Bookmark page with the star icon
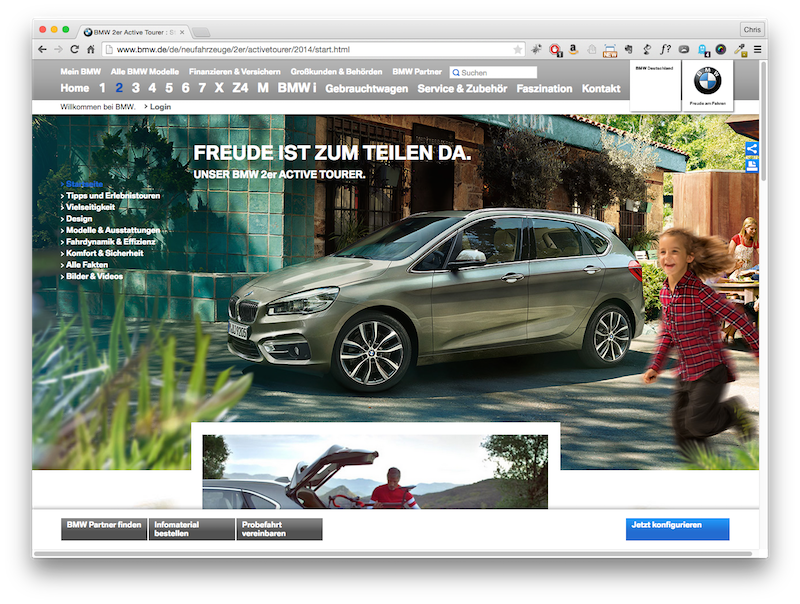 [518, 49]
